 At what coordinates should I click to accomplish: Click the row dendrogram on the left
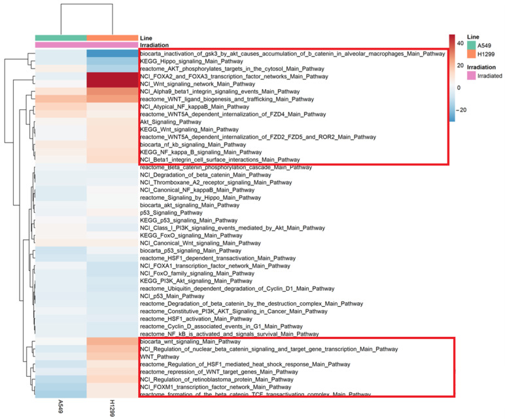coord(16,222)
